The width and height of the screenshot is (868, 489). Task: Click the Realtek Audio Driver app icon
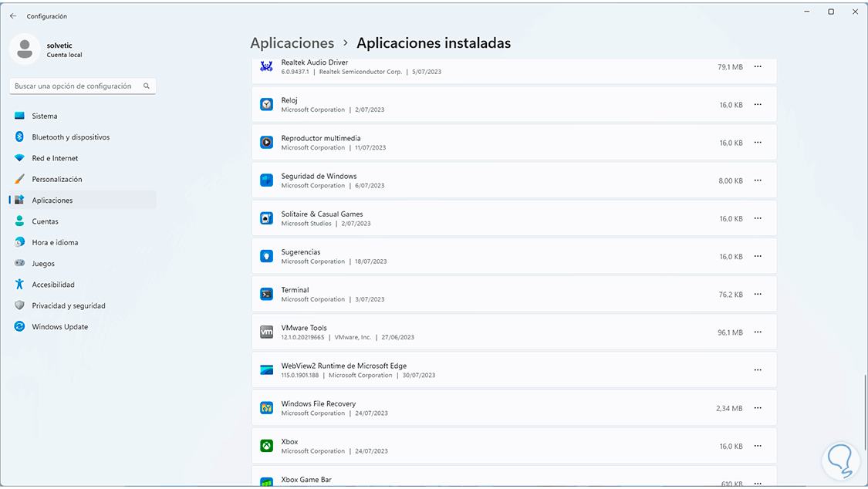(x=266, y=67)
